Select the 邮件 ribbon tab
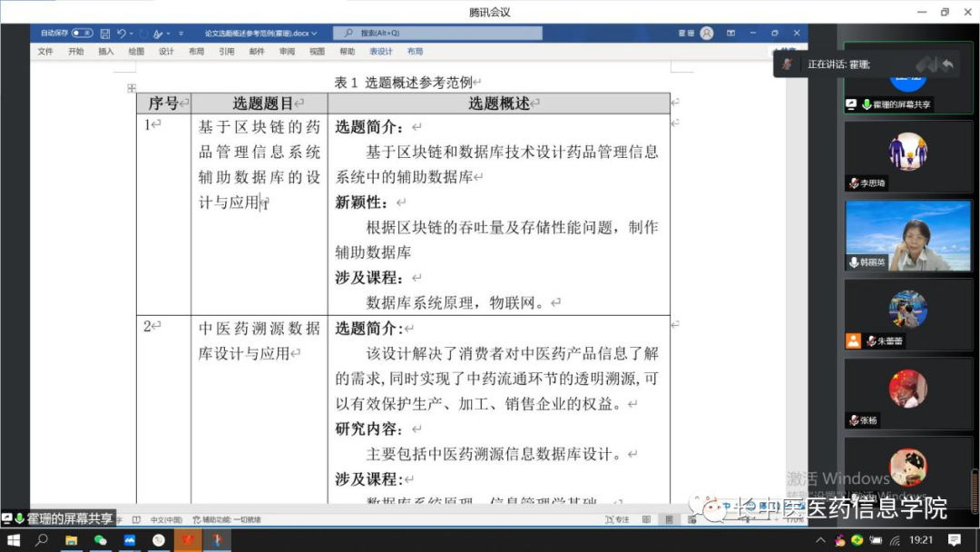The image size is (980, 552). [x=256, y=51]
